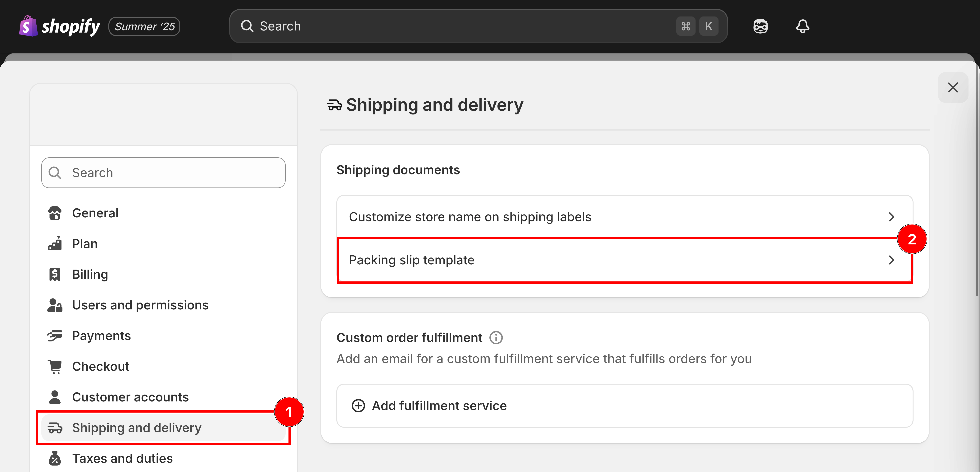Go to Checkout settings

pyautogui.click(x=164, y=367)
